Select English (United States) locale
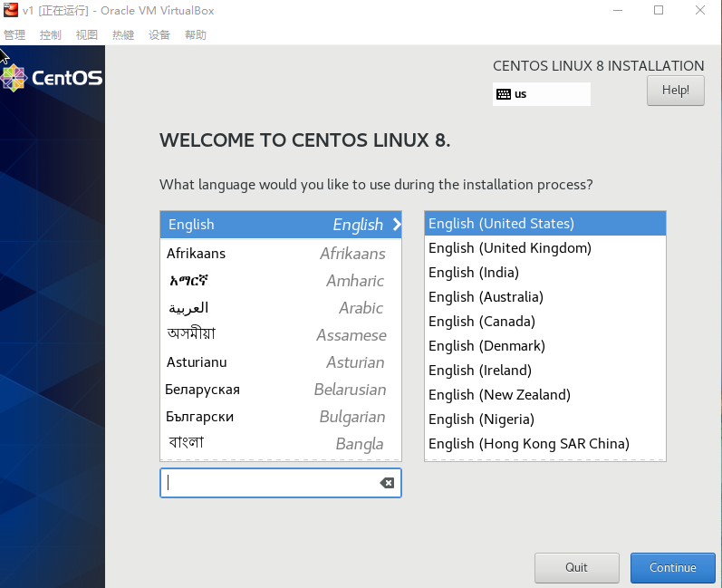The height and width of the screenshot is (588, 722). point(545,223)
